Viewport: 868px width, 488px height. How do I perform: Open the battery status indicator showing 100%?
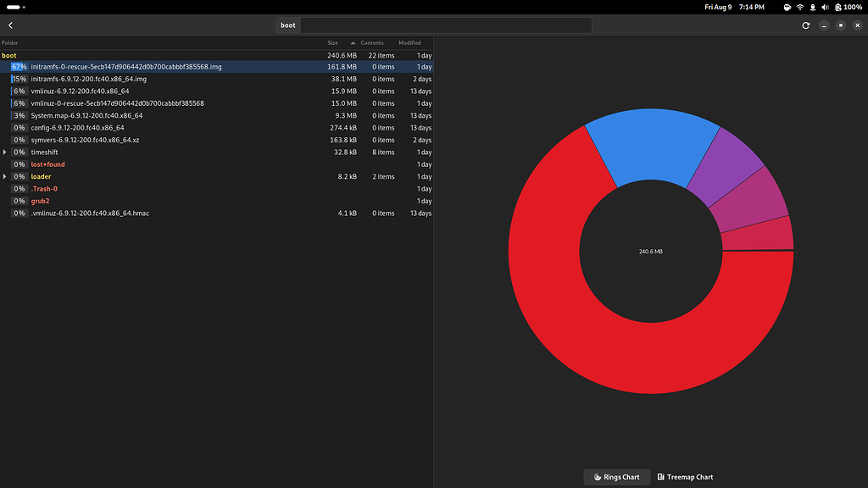pyautogui.click(x=839, y=7)
